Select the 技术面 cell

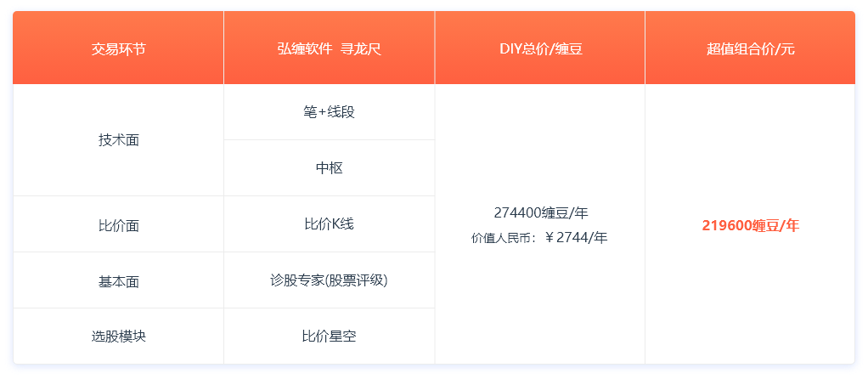118,140
